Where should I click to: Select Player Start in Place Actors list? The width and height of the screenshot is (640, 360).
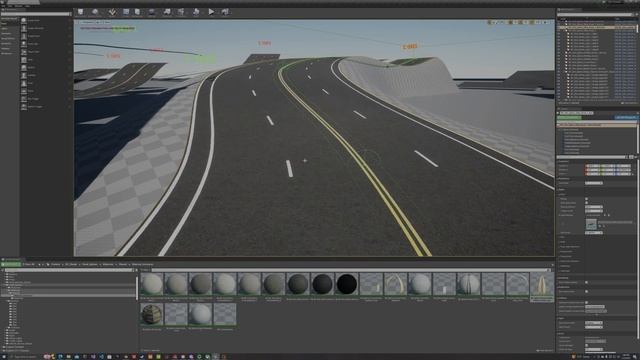click(46, 52)
